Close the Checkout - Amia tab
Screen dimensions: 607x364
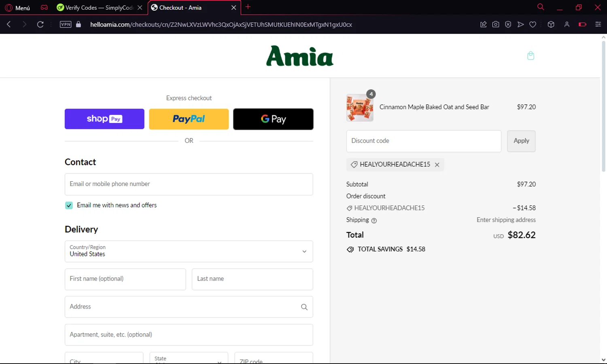pos(233,8)
